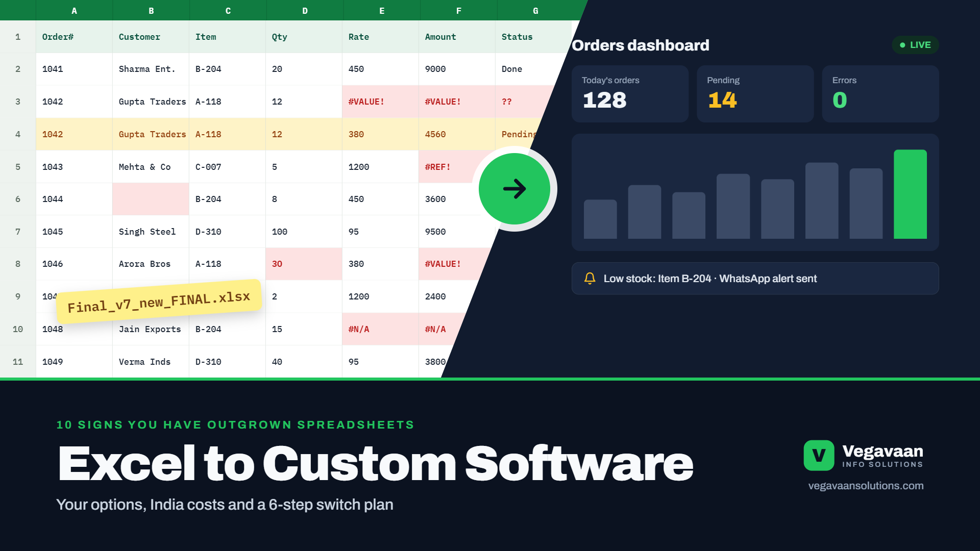Viewport: 980px width, 551px height.
Task: Click the C-007 item cell
Action: [227, 167]
